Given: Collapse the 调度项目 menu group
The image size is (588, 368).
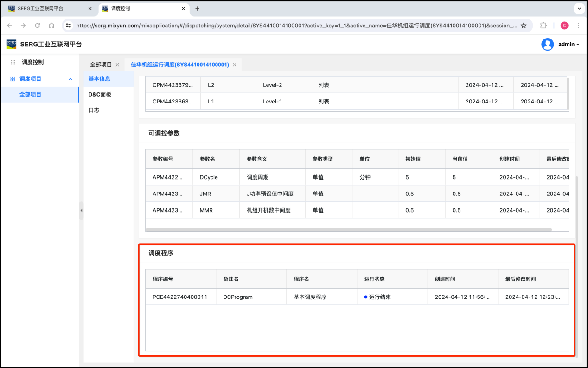Looking at the screenshot, I should click(x=70, y=79).
